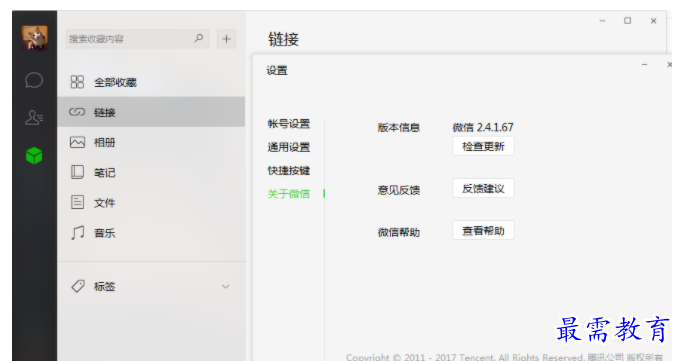This screenshot has height=361, width=678.
Task: Switch to 快捷按键 tab in settings
Action: [289, 171]
